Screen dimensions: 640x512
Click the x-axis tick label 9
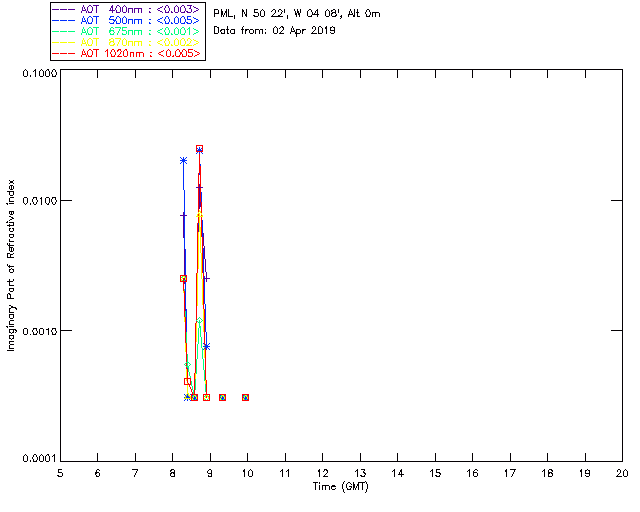point(210,473)
